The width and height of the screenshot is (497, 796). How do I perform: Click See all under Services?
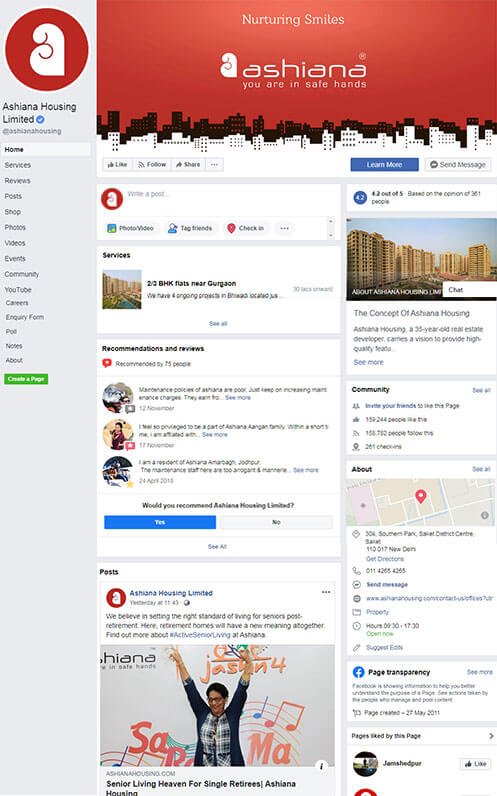click(x=218, y=323)
